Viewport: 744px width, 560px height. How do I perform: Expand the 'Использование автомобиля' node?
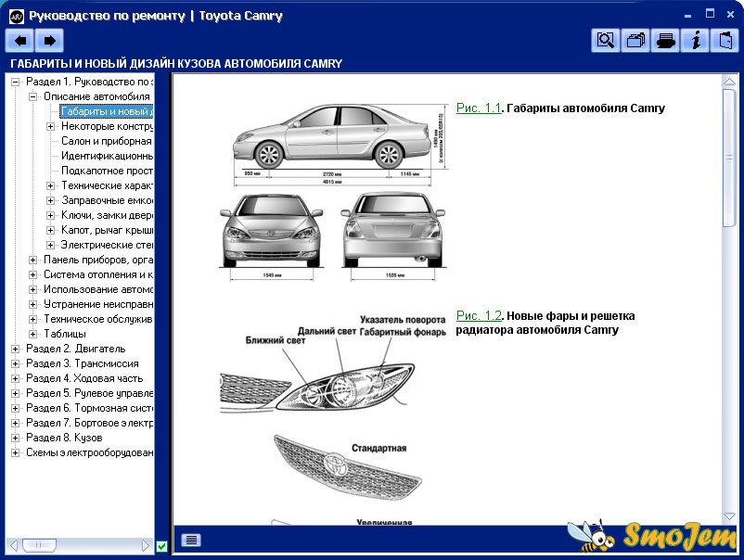[32, 289]
